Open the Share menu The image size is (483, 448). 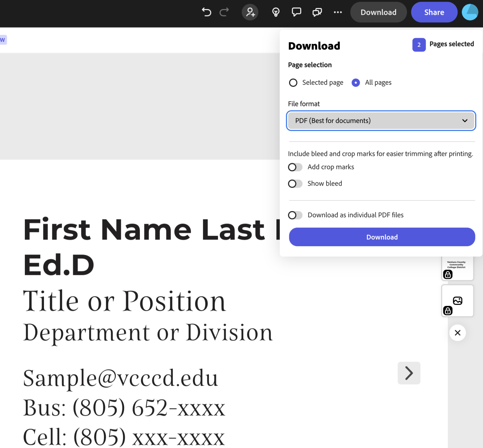tap(434, 12)
